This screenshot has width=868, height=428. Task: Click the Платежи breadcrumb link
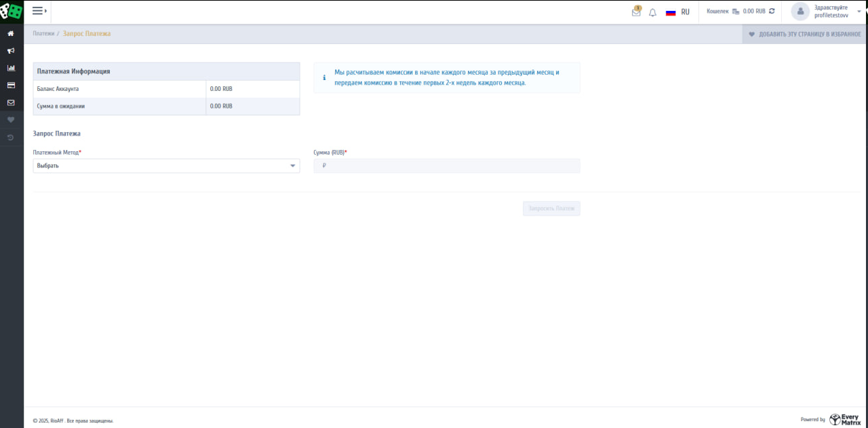(43, 34)
